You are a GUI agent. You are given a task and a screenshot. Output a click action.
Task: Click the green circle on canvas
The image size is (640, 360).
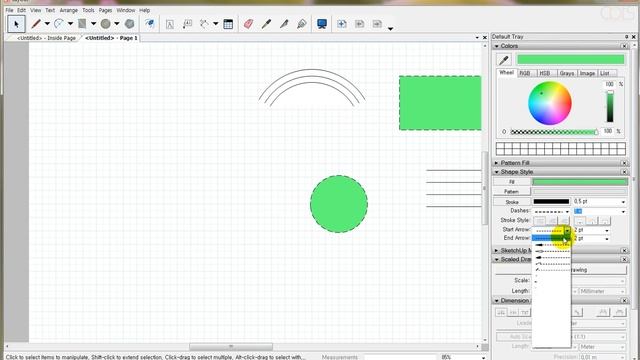click(x=339, y=204)
